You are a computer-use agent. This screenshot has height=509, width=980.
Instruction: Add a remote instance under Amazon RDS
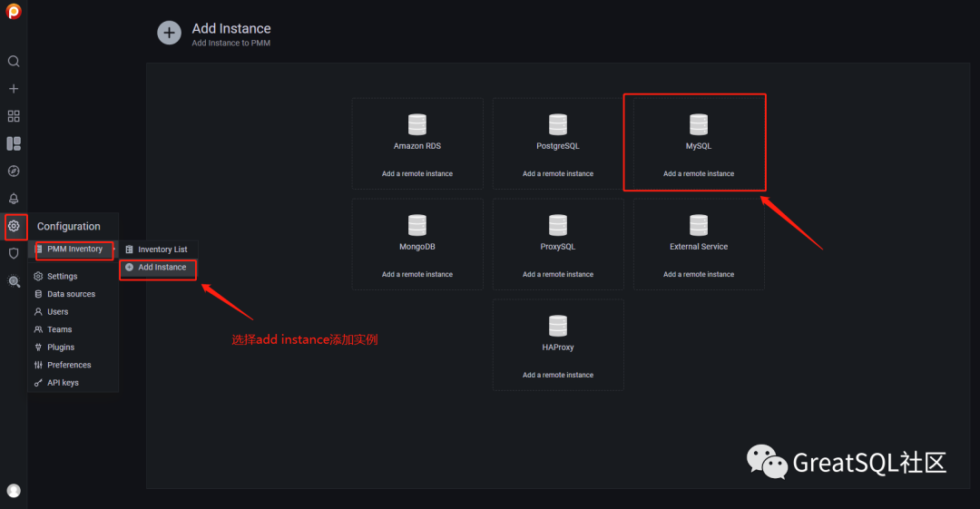pos(416,174)
